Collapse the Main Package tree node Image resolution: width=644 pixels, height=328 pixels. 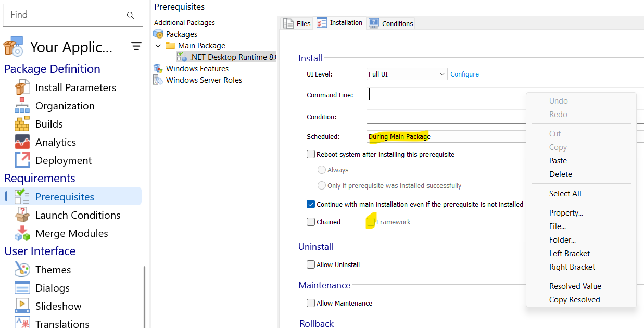point(158,46)
